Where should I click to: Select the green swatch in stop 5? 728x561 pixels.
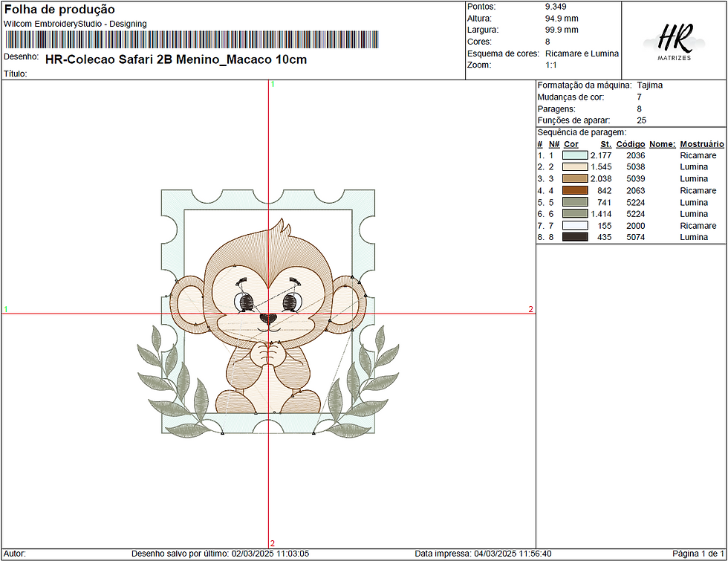pos(575,202)
